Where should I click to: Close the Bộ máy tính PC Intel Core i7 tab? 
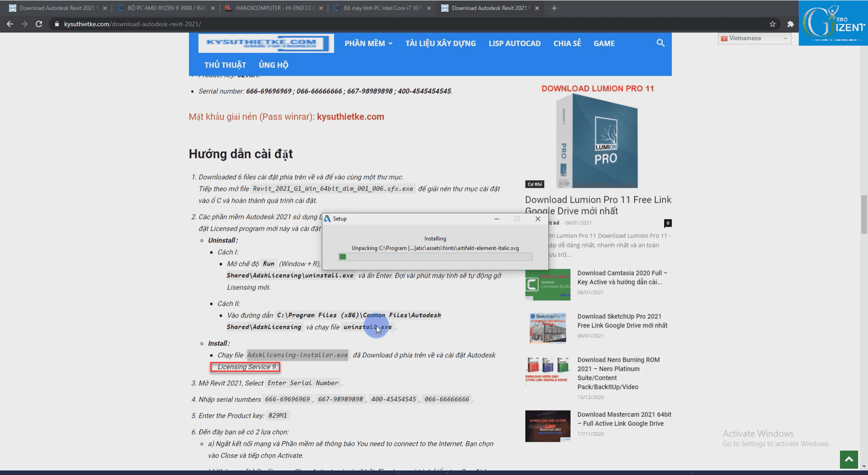(x=429, y=8)
